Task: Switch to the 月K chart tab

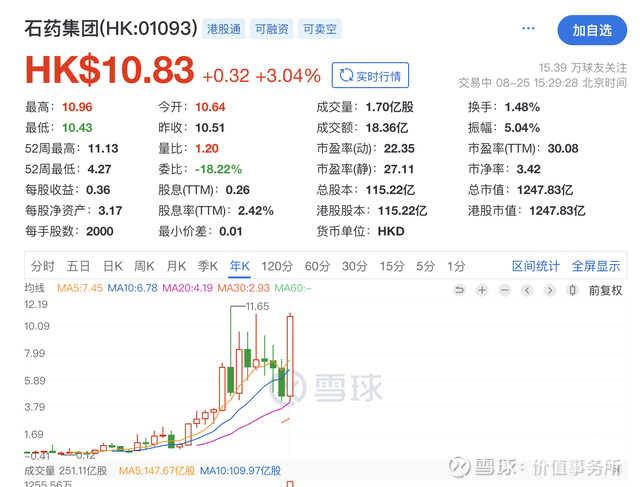Action: click(176, 266)
